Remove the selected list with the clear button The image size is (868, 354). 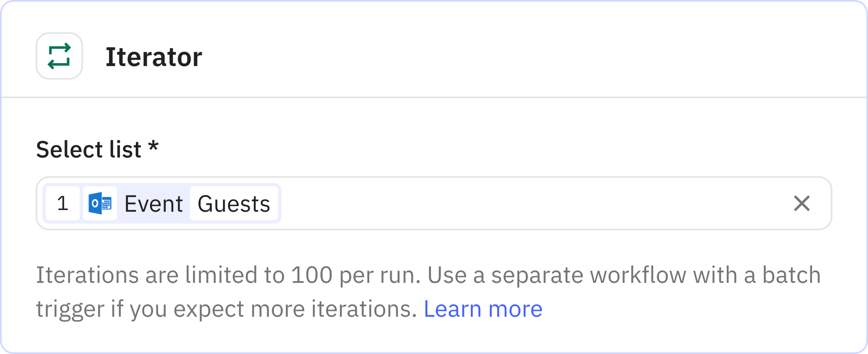pyautogui.click(x=802, y=205)
